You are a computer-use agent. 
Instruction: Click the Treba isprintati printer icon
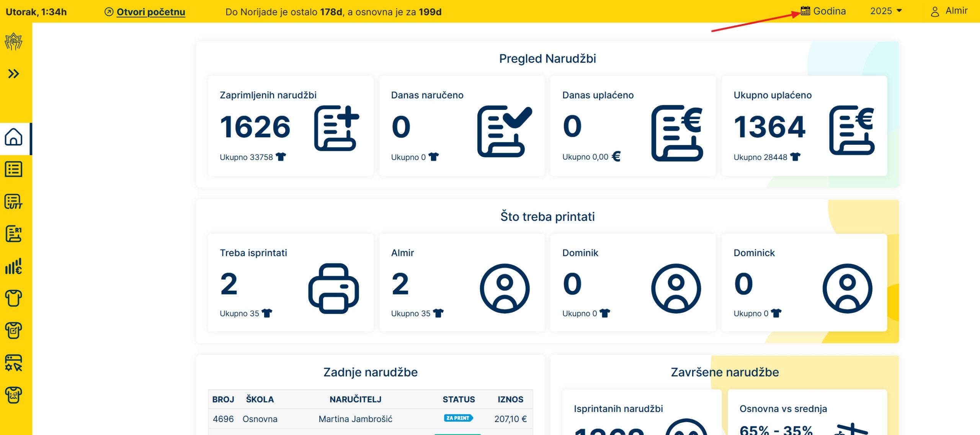333,288
